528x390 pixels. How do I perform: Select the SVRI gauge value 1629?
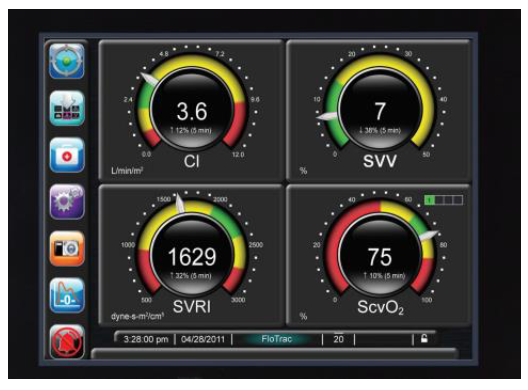(x=192, y=257)
